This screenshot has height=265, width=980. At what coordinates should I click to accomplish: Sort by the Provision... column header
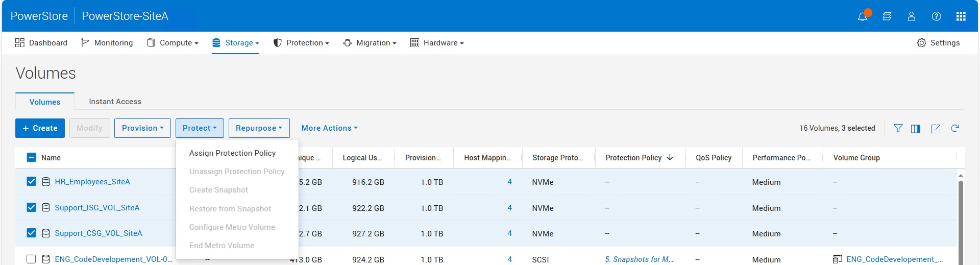tap(423, 158)
